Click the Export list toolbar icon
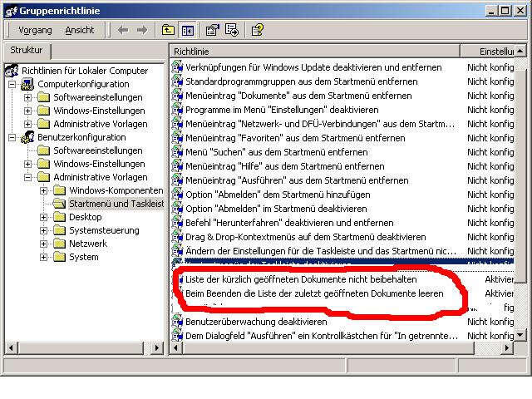This screenshot has height=399, width=532. (x=232, y=30)
